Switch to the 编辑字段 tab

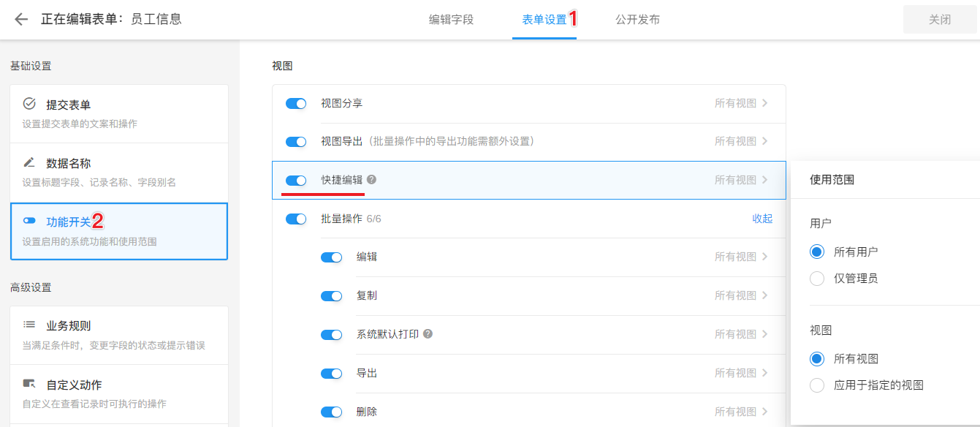click(x=451, y=20)
